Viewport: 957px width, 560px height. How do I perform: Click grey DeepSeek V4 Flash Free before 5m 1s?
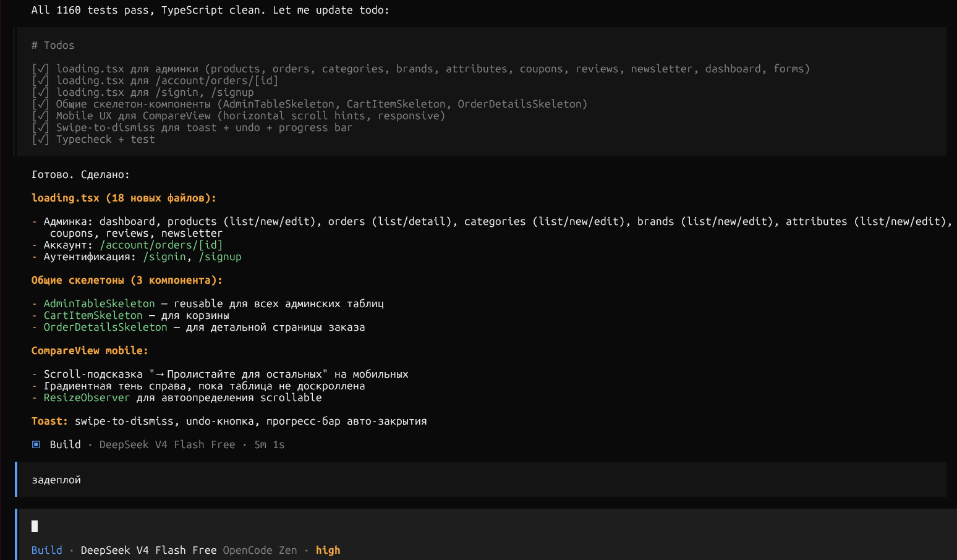tap(168, 444)
